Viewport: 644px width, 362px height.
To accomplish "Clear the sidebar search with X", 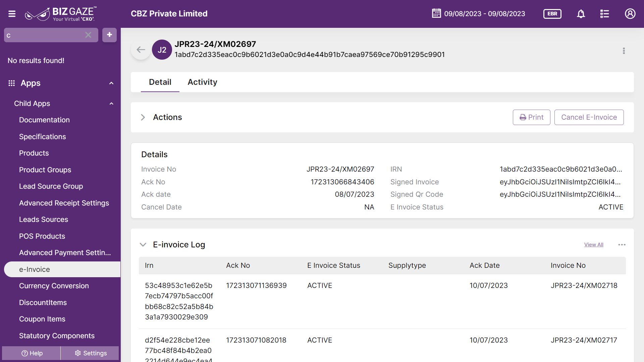I will point(88,35).
